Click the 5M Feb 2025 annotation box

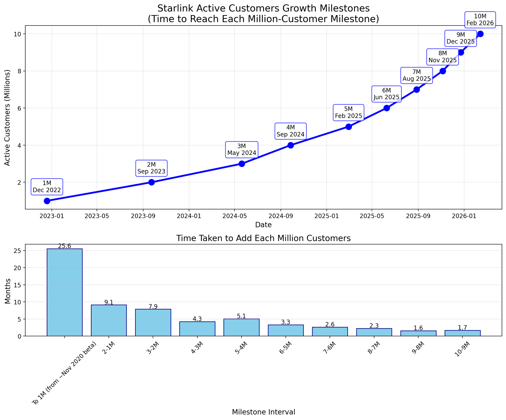348,112
